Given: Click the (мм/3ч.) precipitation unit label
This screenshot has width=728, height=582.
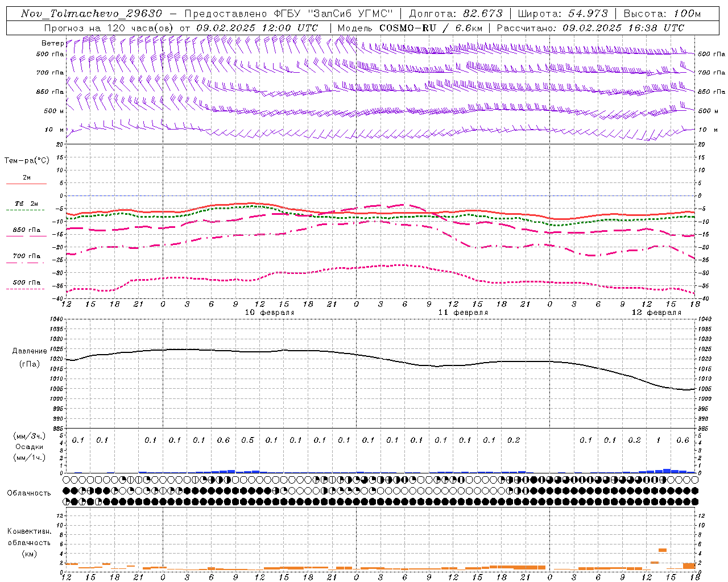Looking at the screenshot, I should (29, 436).
